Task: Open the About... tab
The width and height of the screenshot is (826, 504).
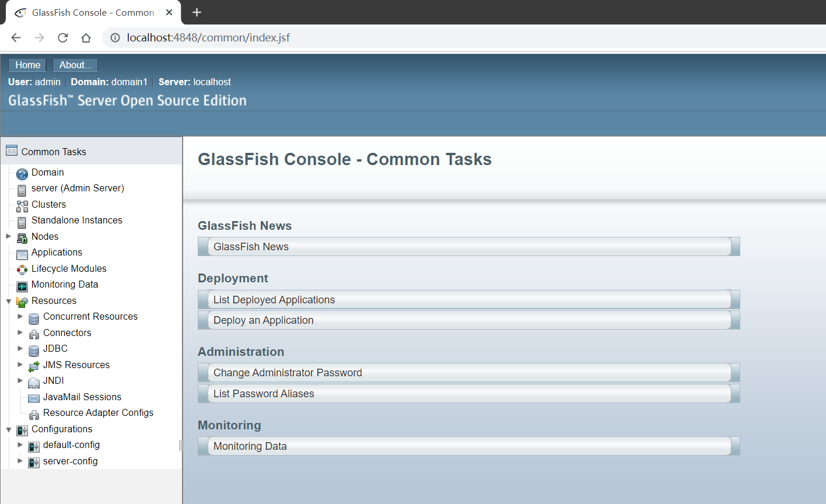Action: pos(75,65)
